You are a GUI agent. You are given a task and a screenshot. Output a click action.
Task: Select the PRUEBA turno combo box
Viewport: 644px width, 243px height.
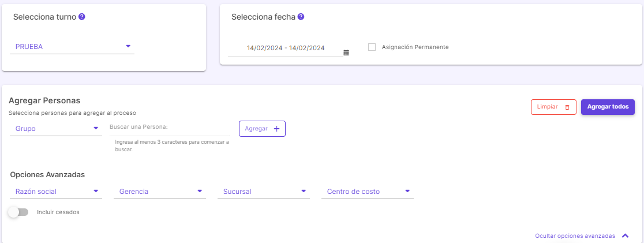click(72, 47)
